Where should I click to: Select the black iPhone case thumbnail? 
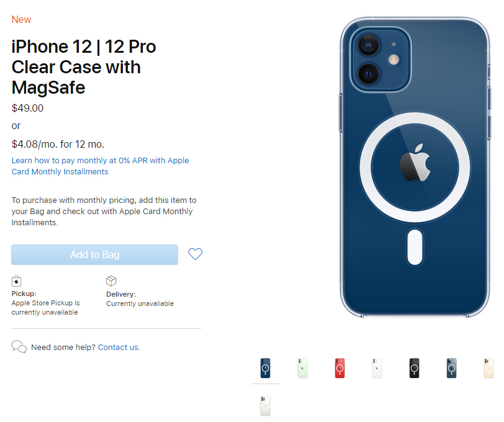coord(415,369)
